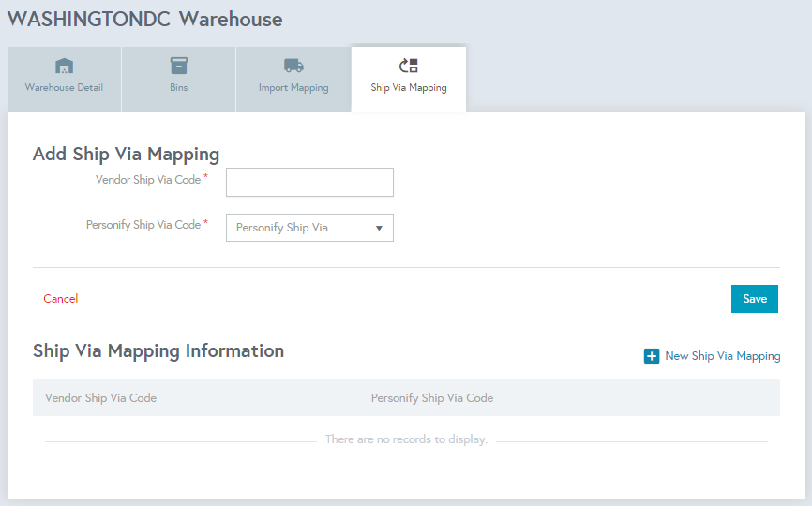Go to the Import Mapping tab label
The image size is (812, 506).
click(x=293, y=88)
